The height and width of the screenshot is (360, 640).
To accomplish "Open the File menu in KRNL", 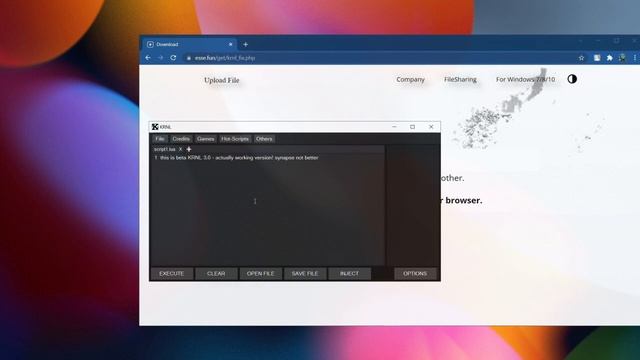I will pos(160,139).
